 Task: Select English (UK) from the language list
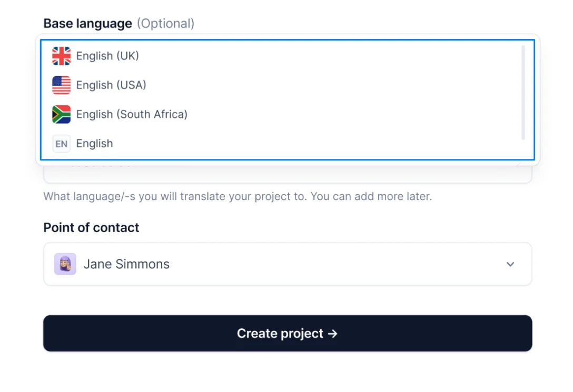107,56
